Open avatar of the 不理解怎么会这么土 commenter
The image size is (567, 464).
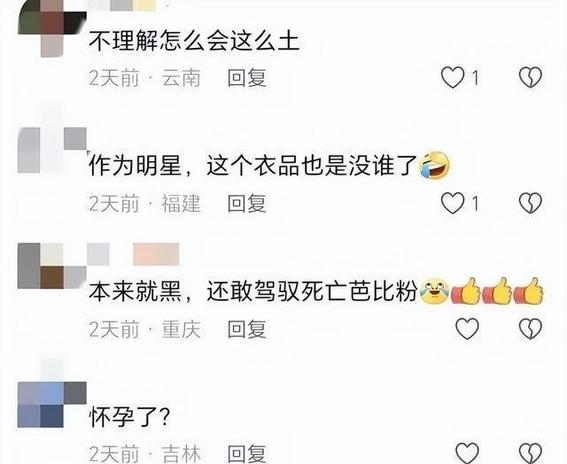[52, 28]
